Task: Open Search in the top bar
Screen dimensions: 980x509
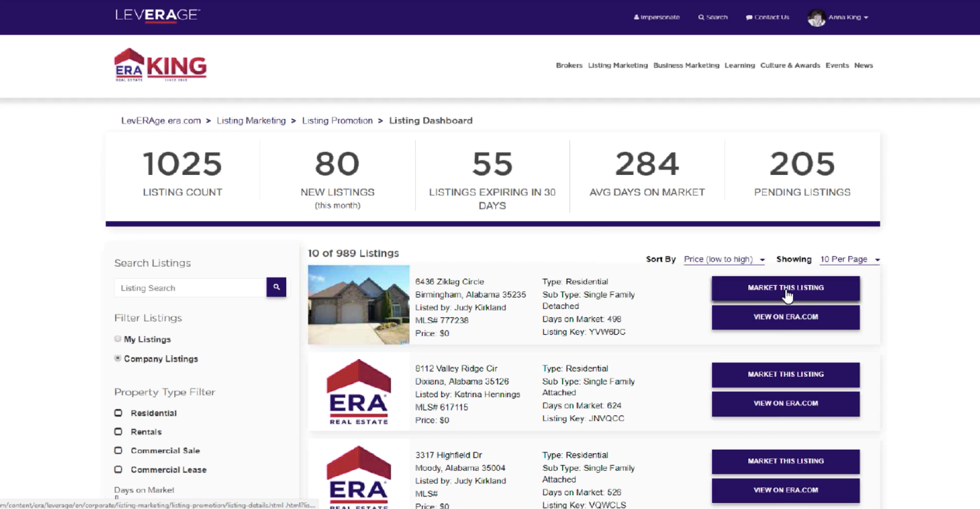Action: pyautogui.click(x=713, y=18)
